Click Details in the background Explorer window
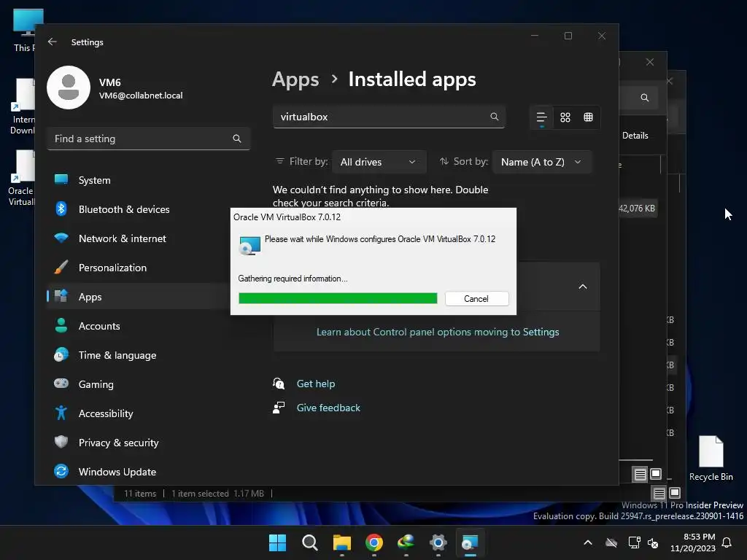This screenshot has height=560, width=747. click(635, 136)
